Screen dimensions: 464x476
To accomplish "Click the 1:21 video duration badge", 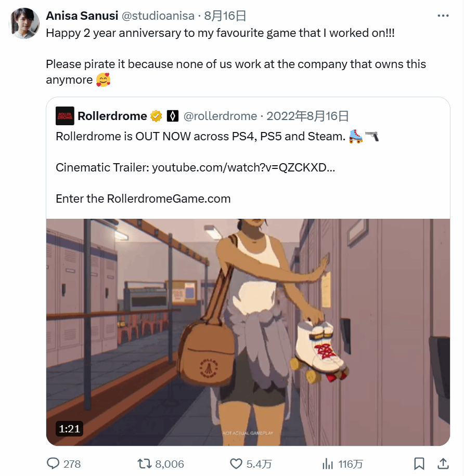I will pos(69,429).
